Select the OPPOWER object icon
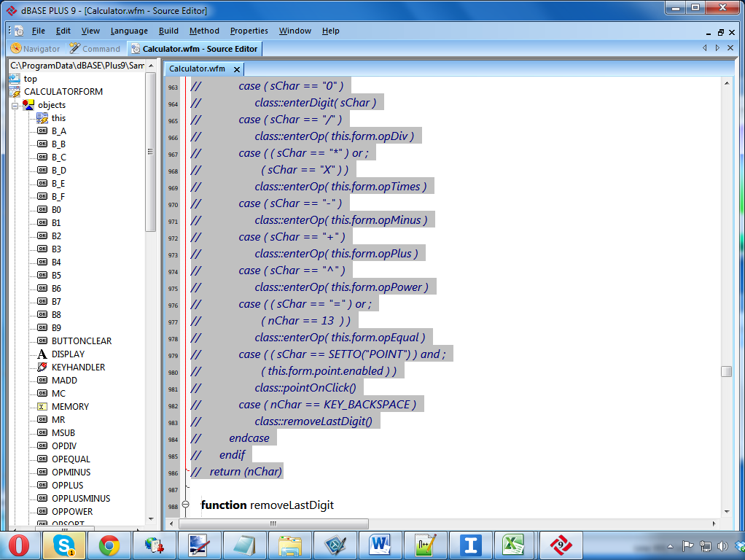745x560 pixels. tap(42, 512)
